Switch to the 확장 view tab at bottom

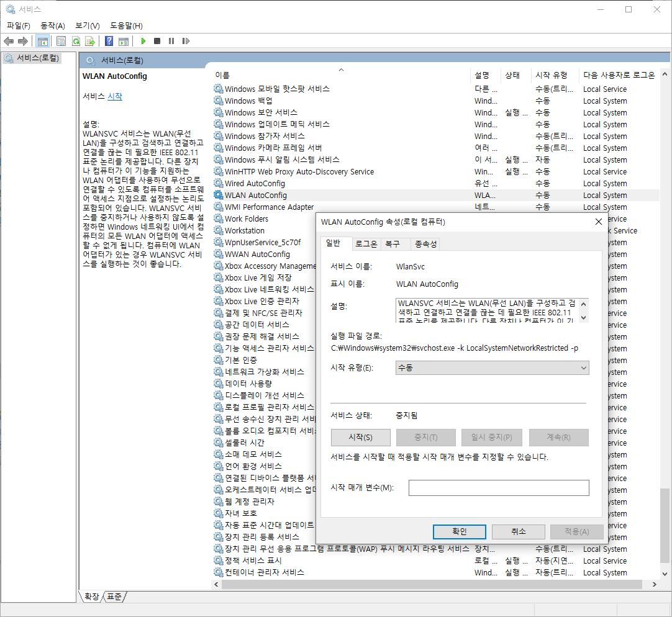(x=92, y=596)
